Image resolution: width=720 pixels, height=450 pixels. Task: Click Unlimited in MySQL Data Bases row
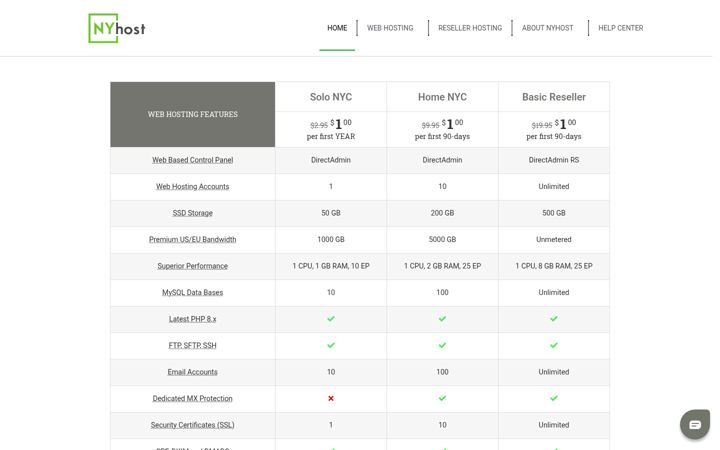(x=554, y=292)
